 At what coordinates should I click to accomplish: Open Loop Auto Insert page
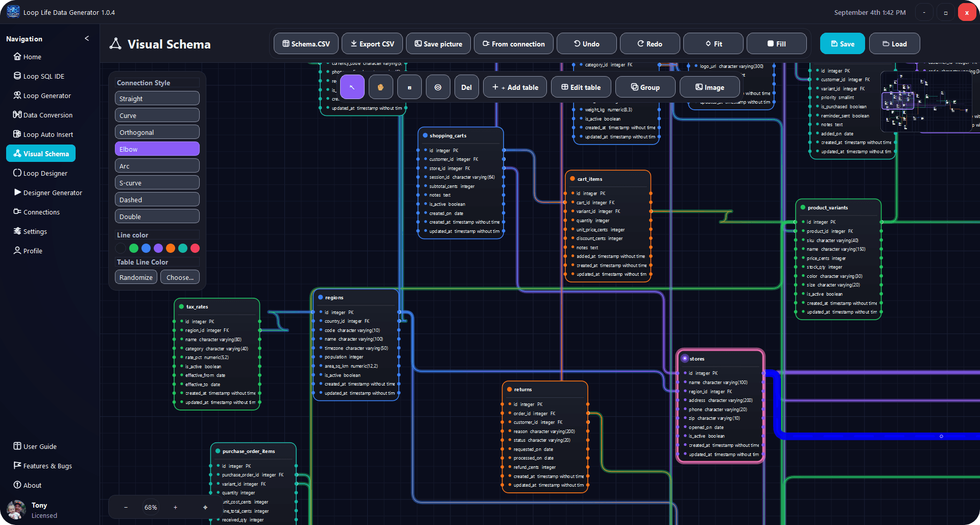[43, 134]
